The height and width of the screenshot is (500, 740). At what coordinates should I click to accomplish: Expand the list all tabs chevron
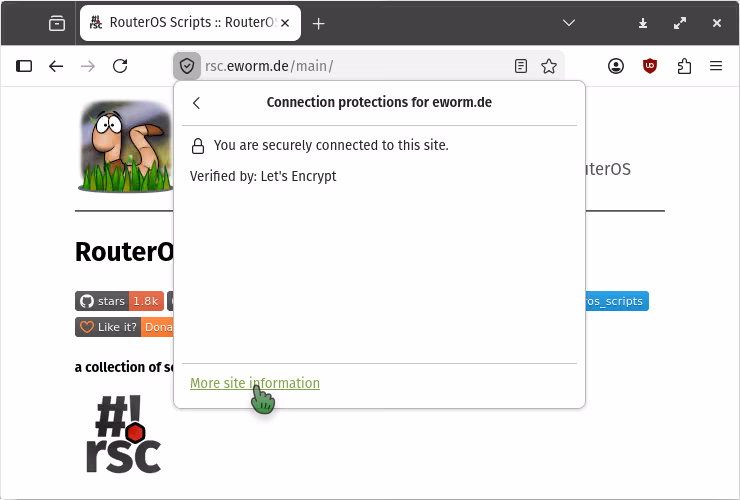(x=569, y=23)
